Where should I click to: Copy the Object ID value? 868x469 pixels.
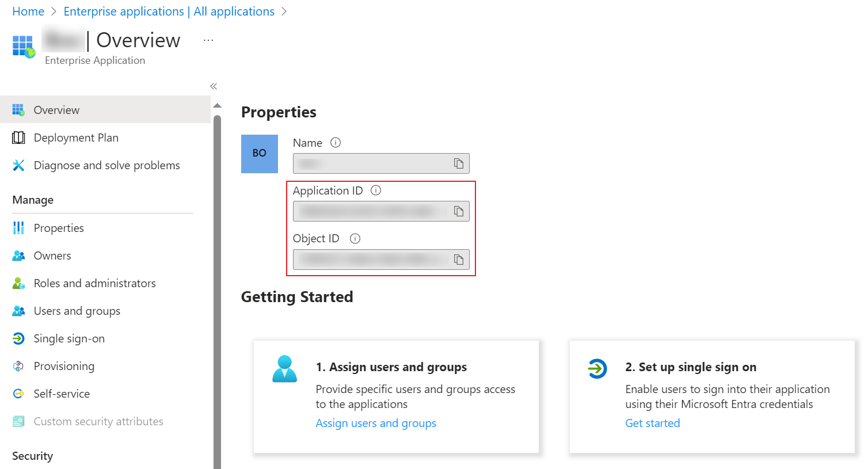459,260
